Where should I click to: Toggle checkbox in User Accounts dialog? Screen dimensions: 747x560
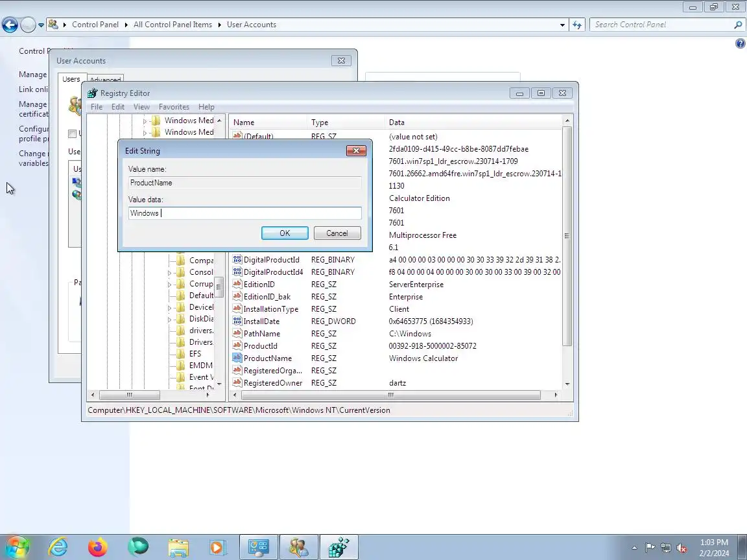click(x=73, y=134)
